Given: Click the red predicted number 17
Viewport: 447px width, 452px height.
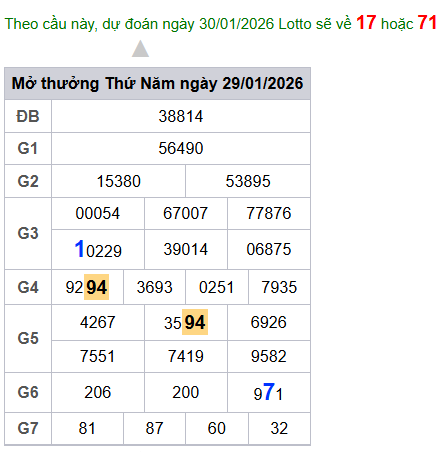Looking at the screenshot, I should pos(366,23).
